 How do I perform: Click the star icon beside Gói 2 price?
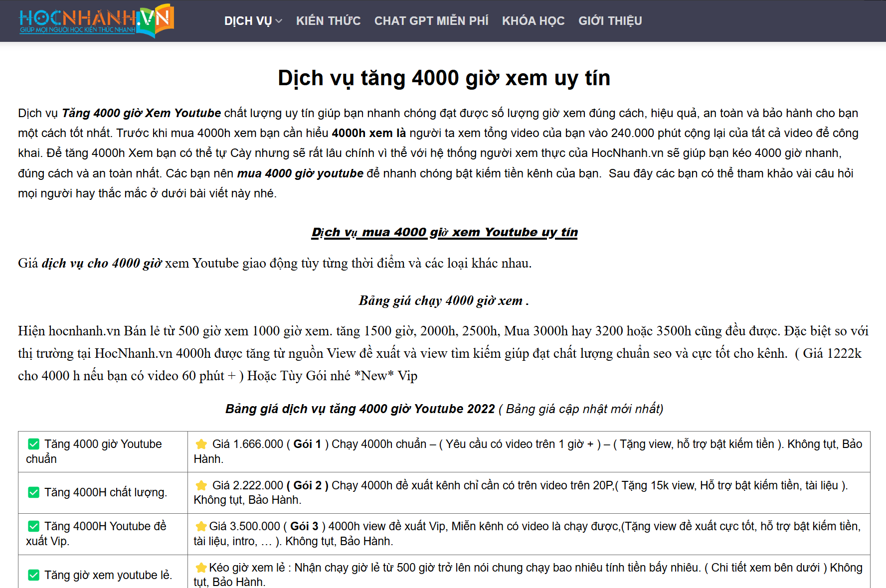tap(201, 485)
